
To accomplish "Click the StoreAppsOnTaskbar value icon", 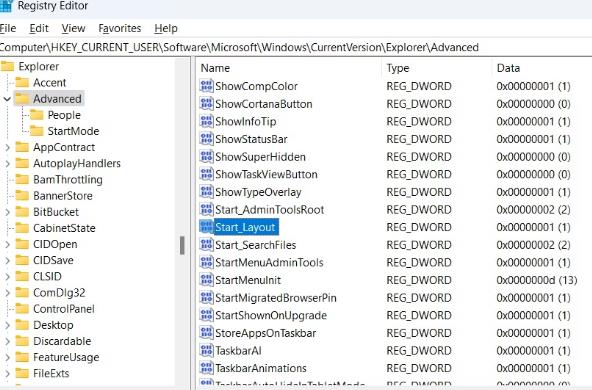I will point(207,333).
